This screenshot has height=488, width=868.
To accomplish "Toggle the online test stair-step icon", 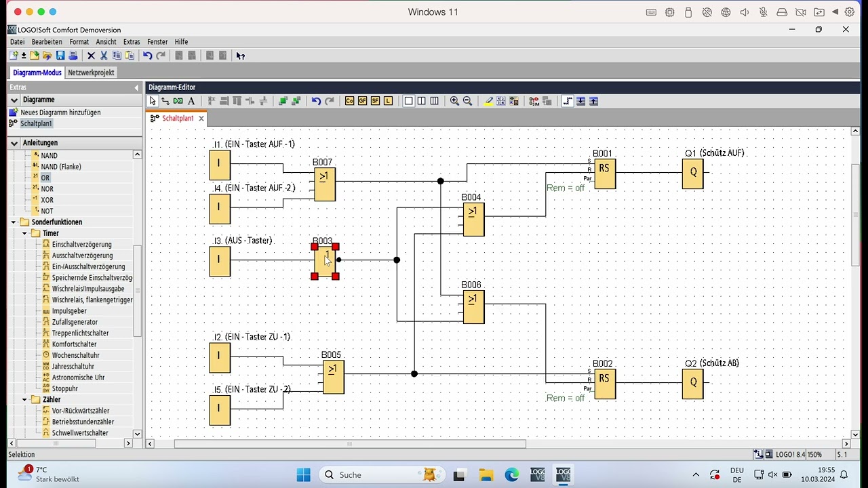I will pos(568,101).
